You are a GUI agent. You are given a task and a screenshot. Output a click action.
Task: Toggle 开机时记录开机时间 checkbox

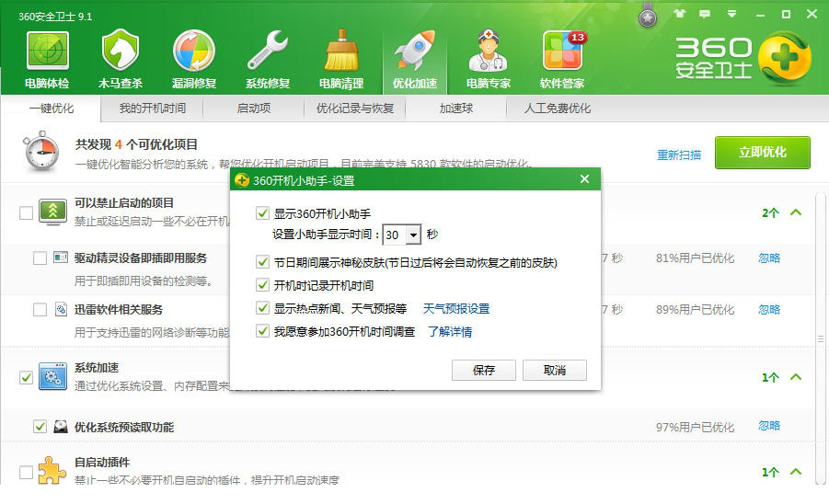[262, 285]
